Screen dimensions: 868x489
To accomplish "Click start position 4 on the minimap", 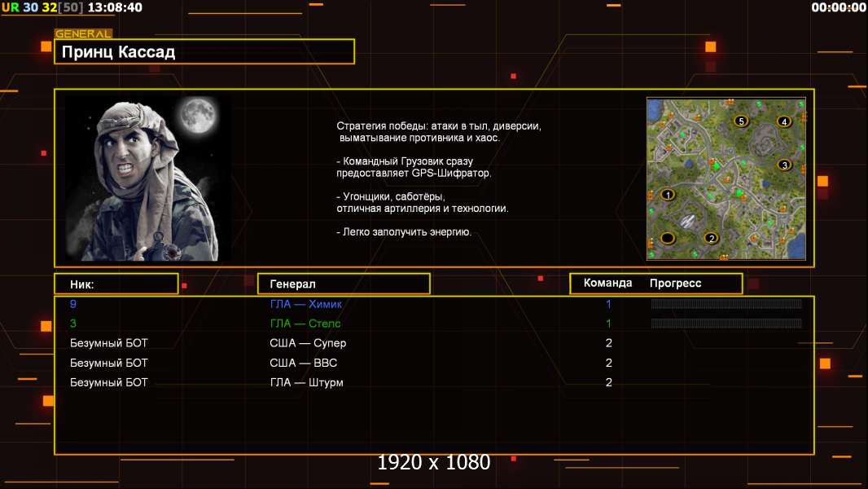I will coord(784,121).
